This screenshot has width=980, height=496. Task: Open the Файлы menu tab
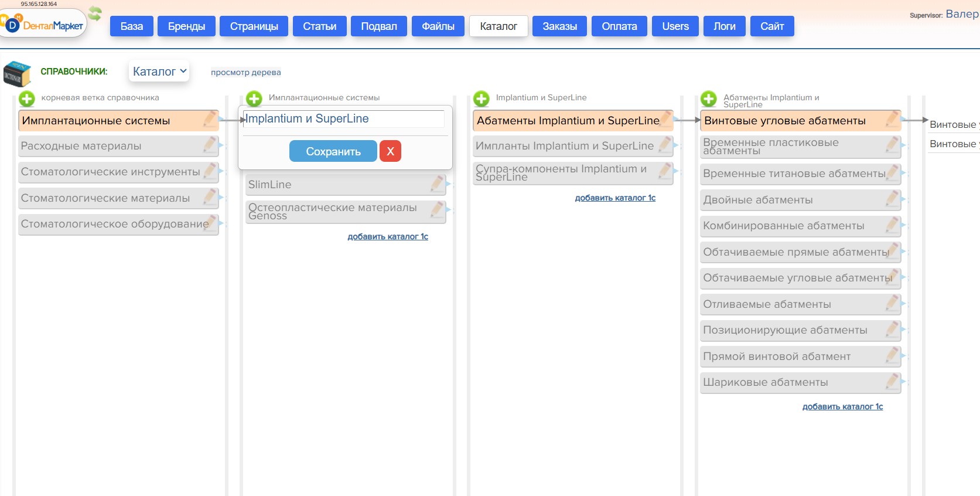point(438,26)
